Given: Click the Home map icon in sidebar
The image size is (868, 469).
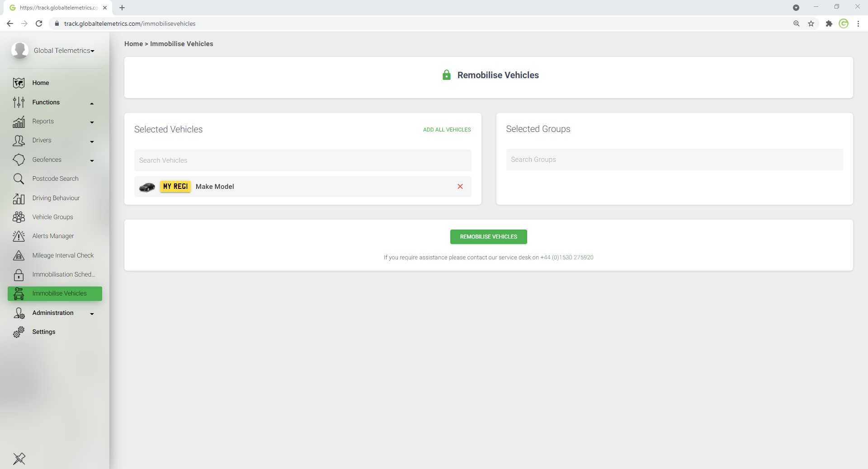Looking at the screenshot, I should 19,83.
